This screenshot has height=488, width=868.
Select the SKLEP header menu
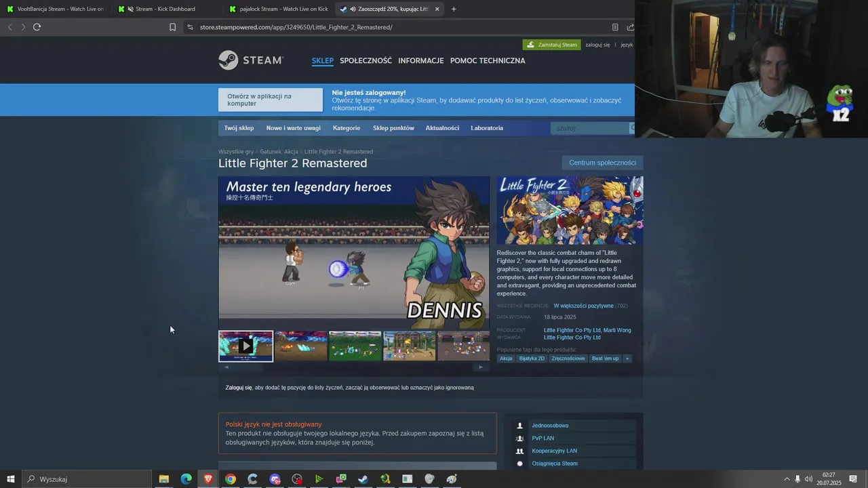pyautogui.click(x=323, y=60)
